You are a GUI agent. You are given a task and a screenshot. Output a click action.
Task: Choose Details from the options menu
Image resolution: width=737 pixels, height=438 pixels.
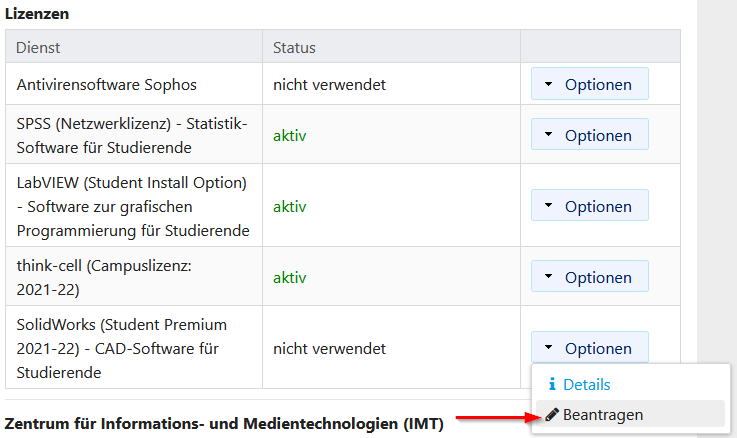coord(586,384)
